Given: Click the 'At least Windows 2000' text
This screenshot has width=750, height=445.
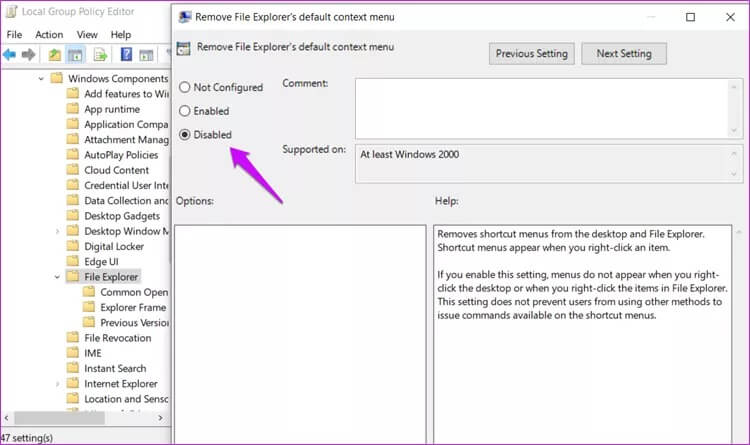Looking at the screenshot, I should [409, 154].
